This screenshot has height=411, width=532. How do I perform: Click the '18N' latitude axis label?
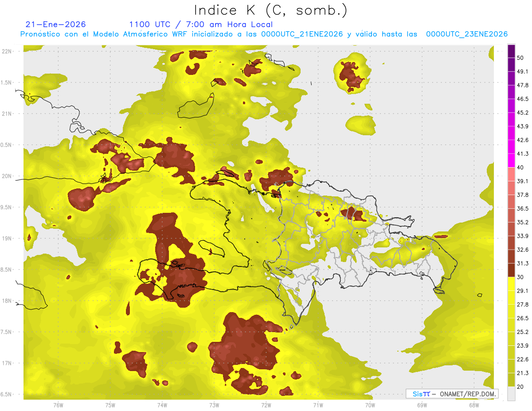7,301
